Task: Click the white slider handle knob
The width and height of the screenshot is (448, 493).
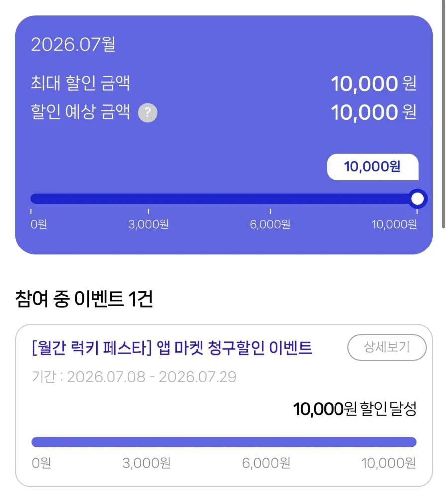Action: [x=417, y=199]
